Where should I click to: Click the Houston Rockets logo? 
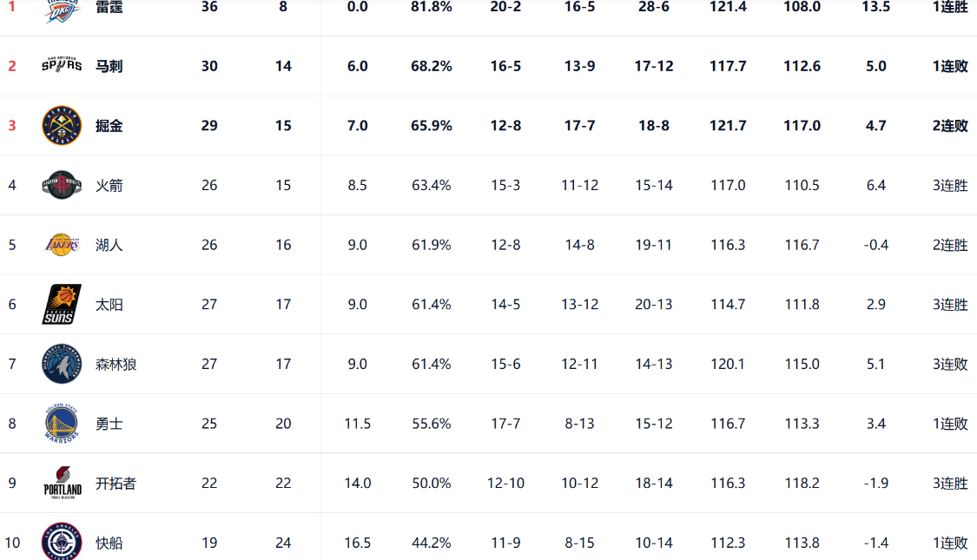(62, 185)
